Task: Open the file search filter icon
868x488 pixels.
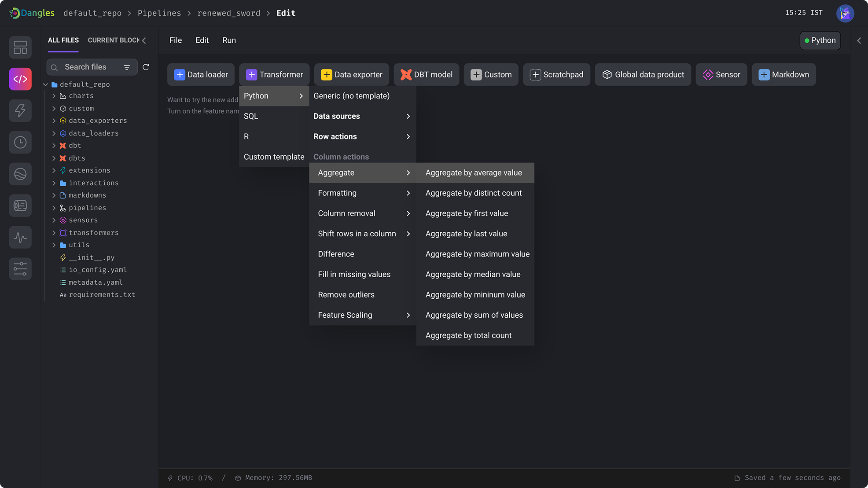Action: coord(127,67)
